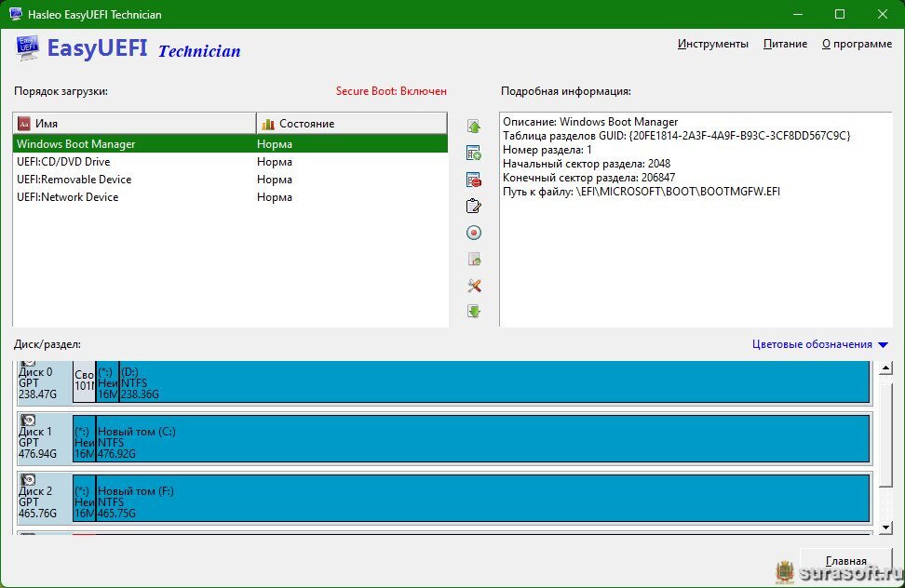Click the EasyUEFI logo icon
This screenshot has width=905, height=588.
pyautogui.click(x=28, y=47)
